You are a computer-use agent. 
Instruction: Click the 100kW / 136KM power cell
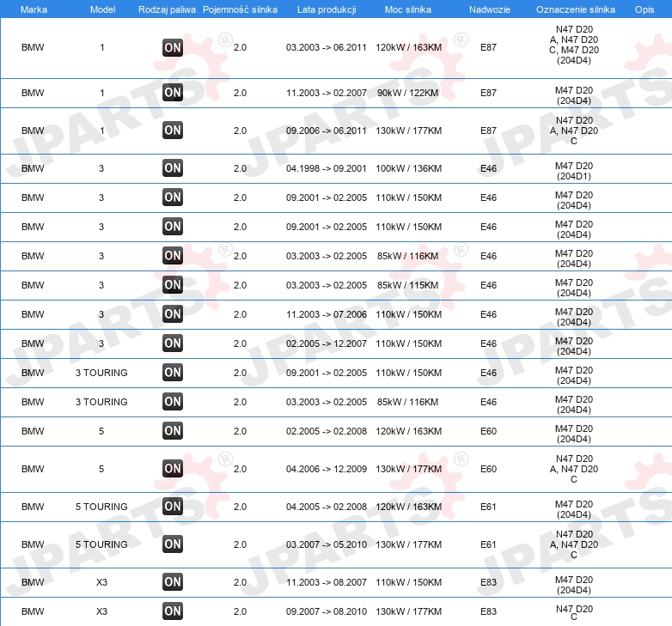[x=408, y=168]
